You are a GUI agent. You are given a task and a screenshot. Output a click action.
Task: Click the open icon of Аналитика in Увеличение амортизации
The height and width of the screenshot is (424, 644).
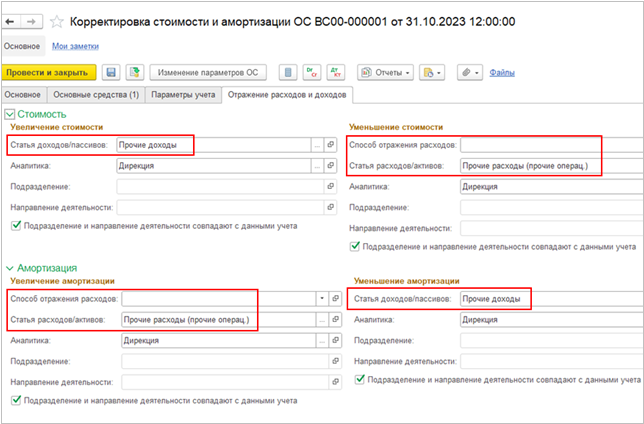(x=335, y=340)
